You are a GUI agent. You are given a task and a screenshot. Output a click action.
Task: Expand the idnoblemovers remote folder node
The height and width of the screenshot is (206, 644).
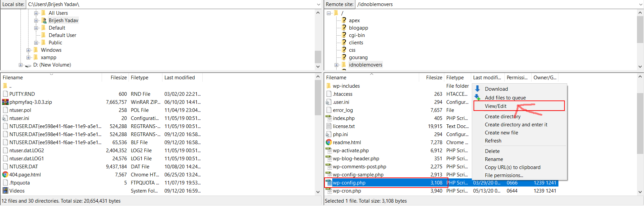point(336,65)
